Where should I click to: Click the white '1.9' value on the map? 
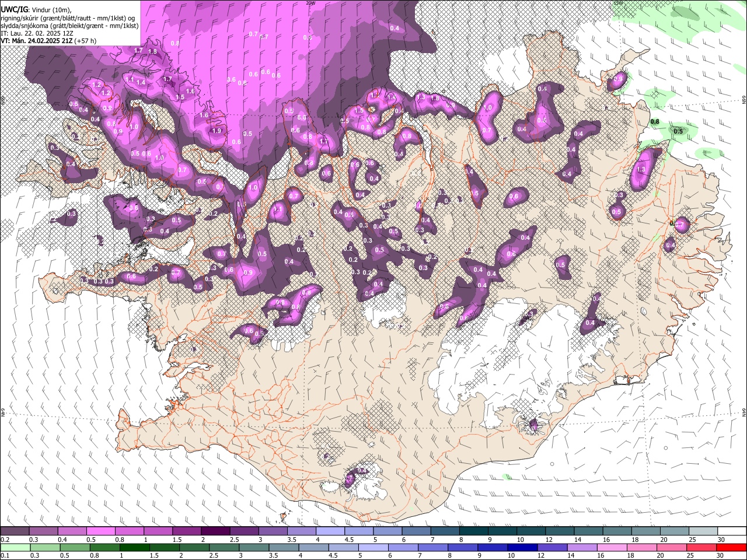click(217, 131)
